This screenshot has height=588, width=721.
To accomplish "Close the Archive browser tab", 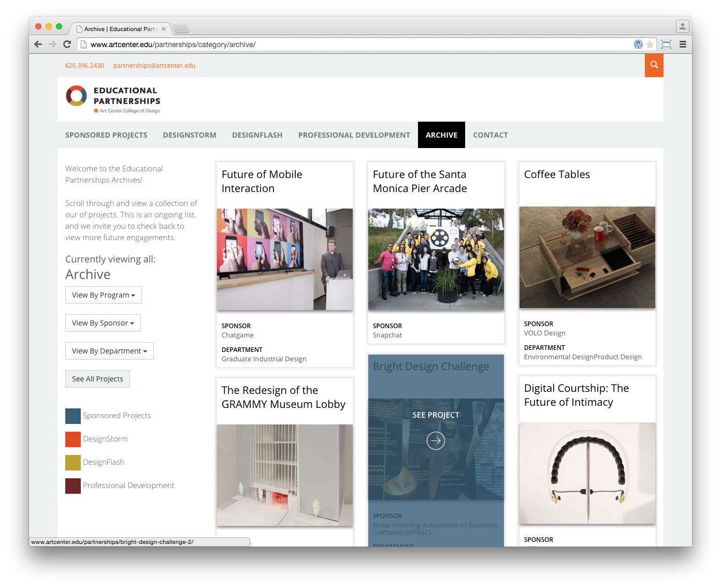I will click(164, 29).
